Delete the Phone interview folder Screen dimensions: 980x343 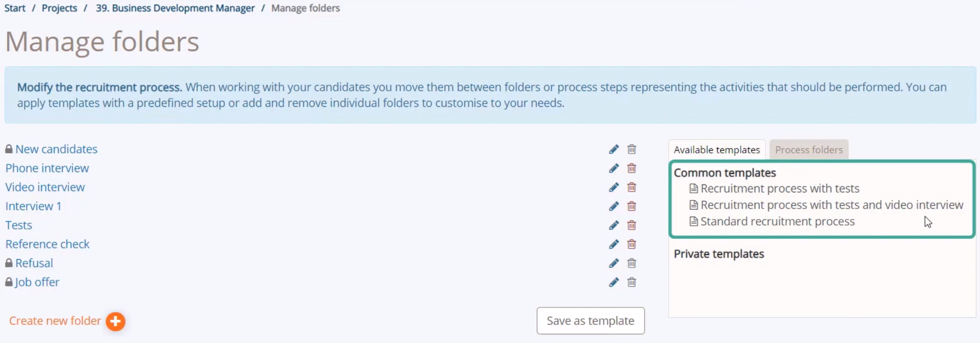[x=632, y=168]
